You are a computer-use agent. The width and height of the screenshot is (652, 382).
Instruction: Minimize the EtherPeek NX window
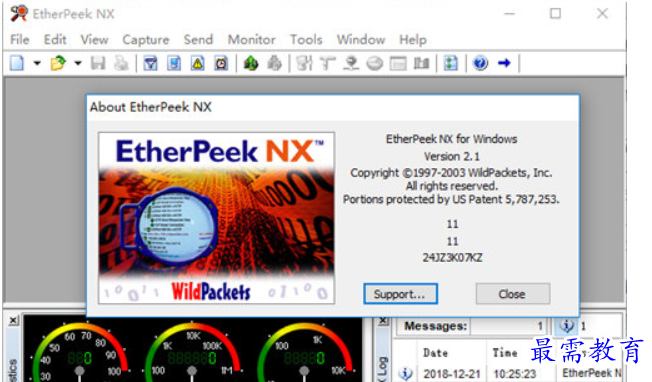pyautogui.click(x=509, y=13)
